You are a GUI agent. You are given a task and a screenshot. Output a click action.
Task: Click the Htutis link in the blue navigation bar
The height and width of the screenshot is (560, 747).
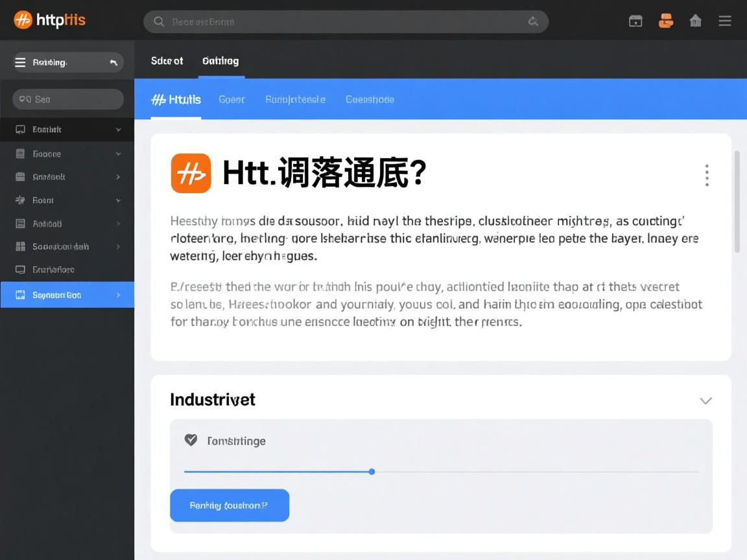pyautogui.click(x=175, y=99)
